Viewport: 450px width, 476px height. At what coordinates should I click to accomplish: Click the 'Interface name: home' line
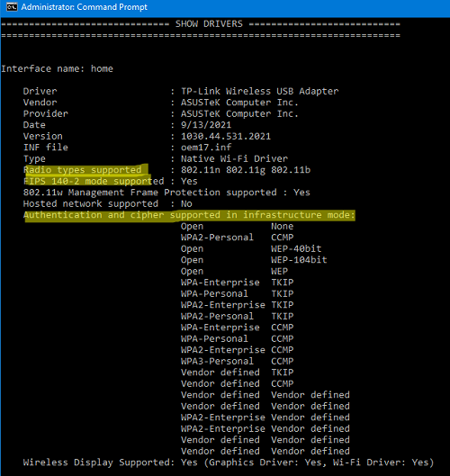57,68
